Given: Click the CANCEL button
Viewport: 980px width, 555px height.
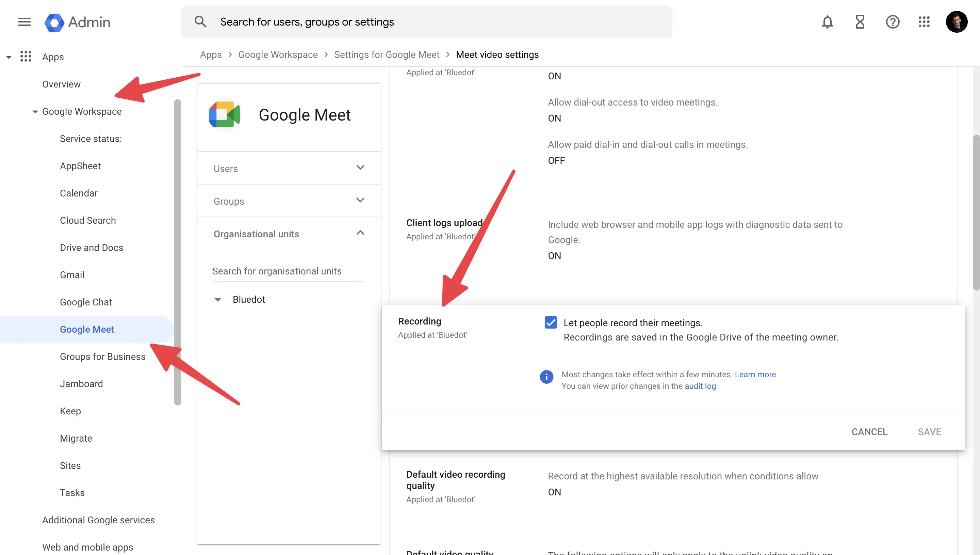Looking at the screenshot, I should [x=869, y=432].
